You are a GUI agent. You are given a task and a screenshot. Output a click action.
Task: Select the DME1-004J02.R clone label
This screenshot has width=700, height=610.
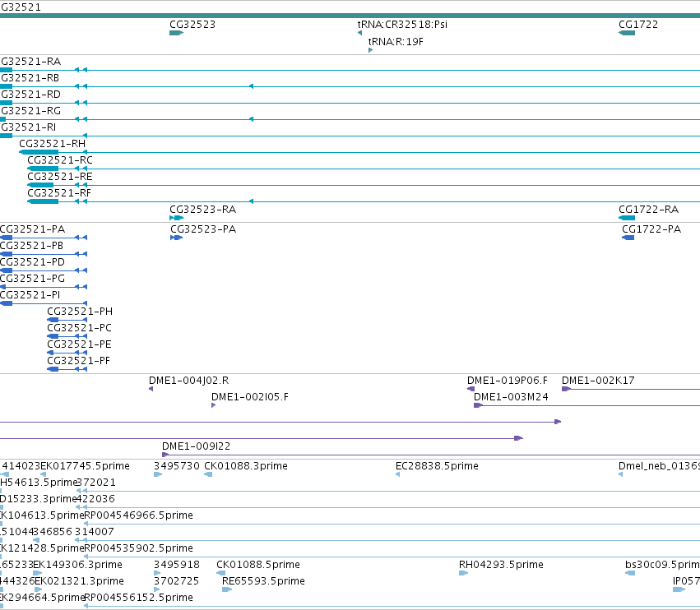tap(189, 381)
